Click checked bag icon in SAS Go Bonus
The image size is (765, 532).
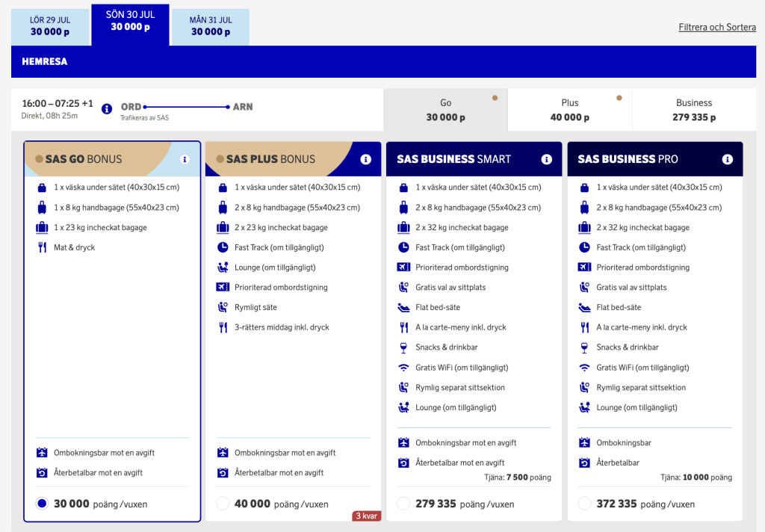tap(42, 227)
